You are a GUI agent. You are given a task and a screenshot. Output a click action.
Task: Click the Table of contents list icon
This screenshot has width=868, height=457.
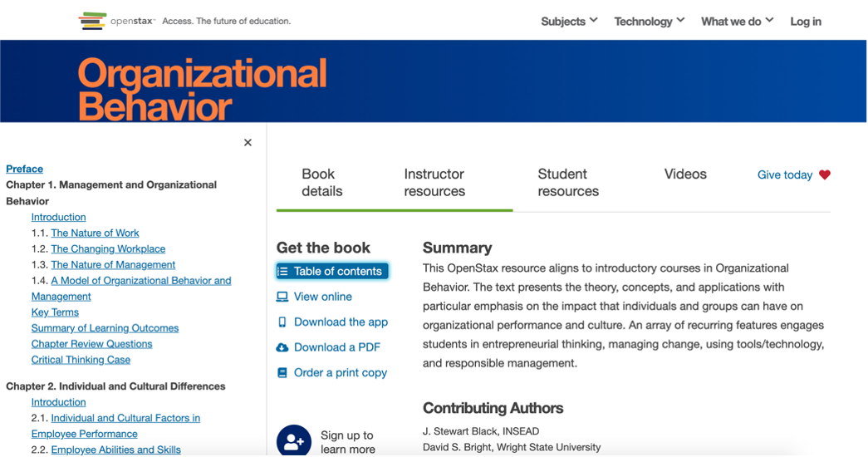coord(282,272)
